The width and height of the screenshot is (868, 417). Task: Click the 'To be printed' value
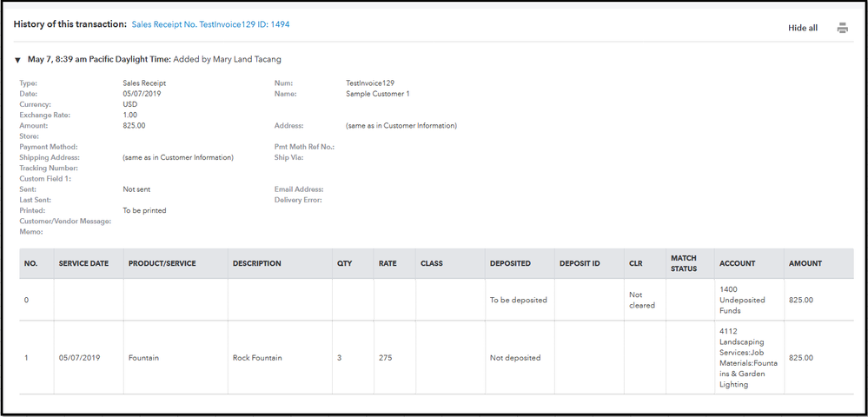(x=144, y=211)
